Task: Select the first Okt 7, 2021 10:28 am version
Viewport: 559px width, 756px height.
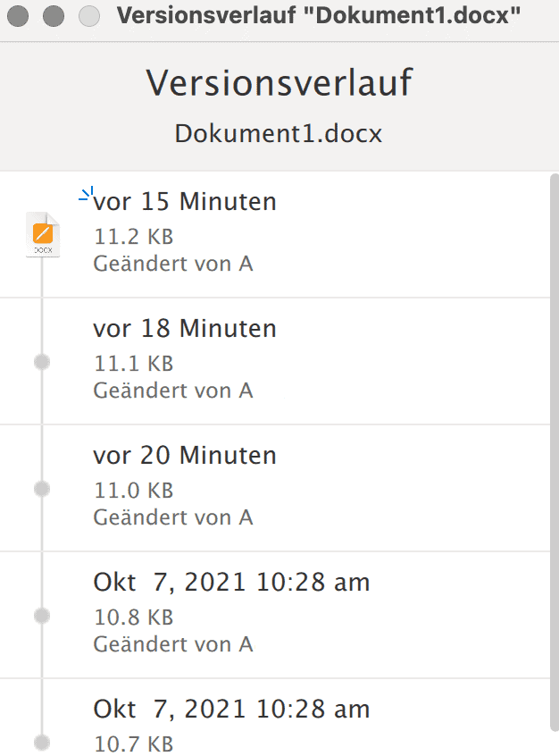Action: [275, 615]
